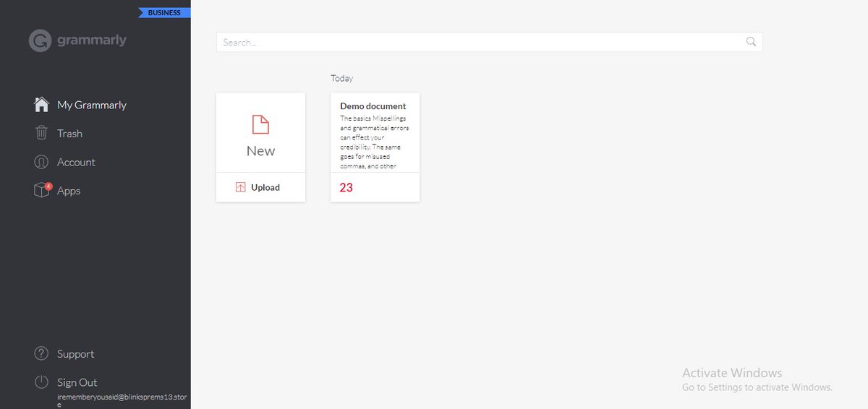Screen dimensions: 868x409
Task: Create a New document
Action: click(x=260, y=133)
